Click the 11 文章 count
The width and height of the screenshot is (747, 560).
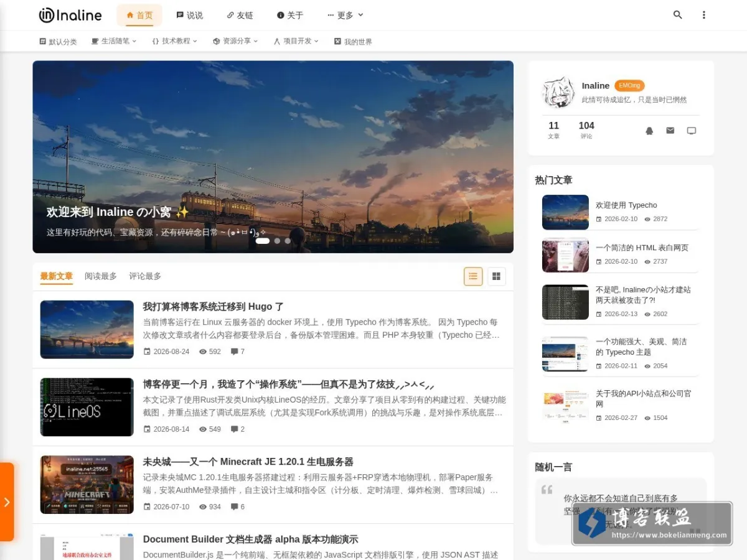point(553,130)
